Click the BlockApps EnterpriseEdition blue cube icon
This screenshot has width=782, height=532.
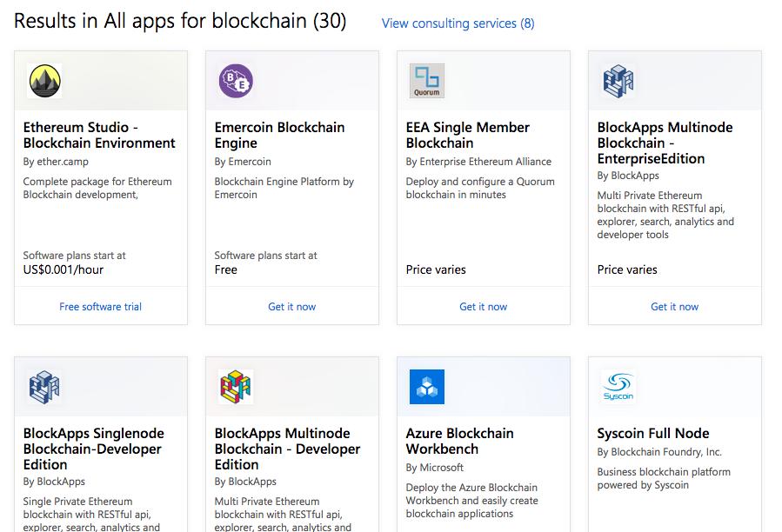618,81
